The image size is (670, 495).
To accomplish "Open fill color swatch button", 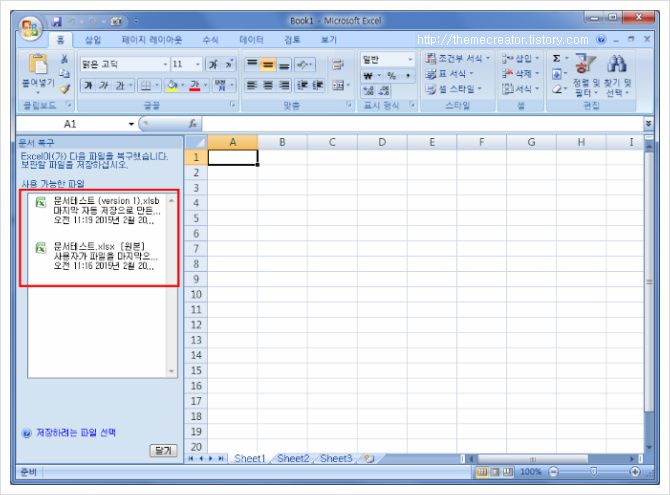I will tap(172, 85).
